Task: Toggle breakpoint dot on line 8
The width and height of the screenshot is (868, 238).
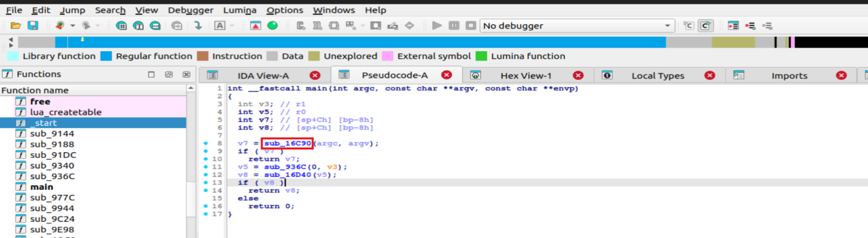Action: pyautogui.click(x=206, y=144)
